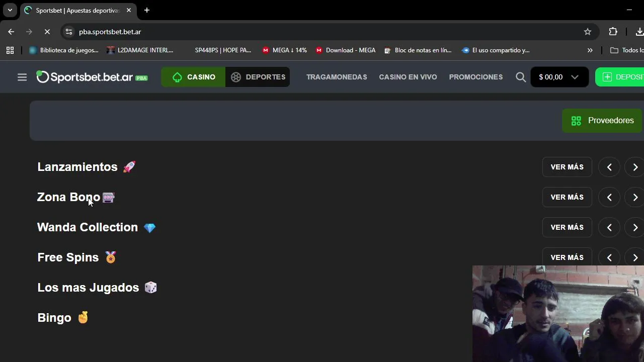Switch to the CASINO section
Image resolution: width=644 pixels, height=362 pixels.
click(x=194, y=77)
